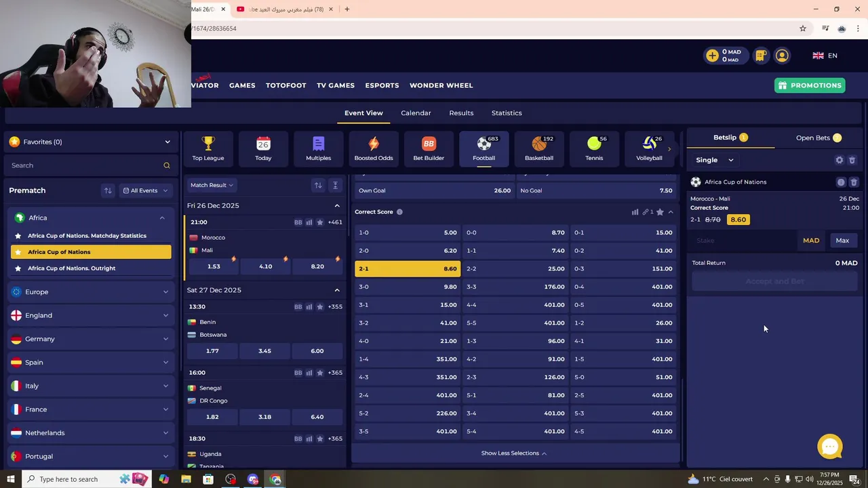This screenshot has width=868, height=488.
Task: Expand the Europe region
Action: pos(91,292)
